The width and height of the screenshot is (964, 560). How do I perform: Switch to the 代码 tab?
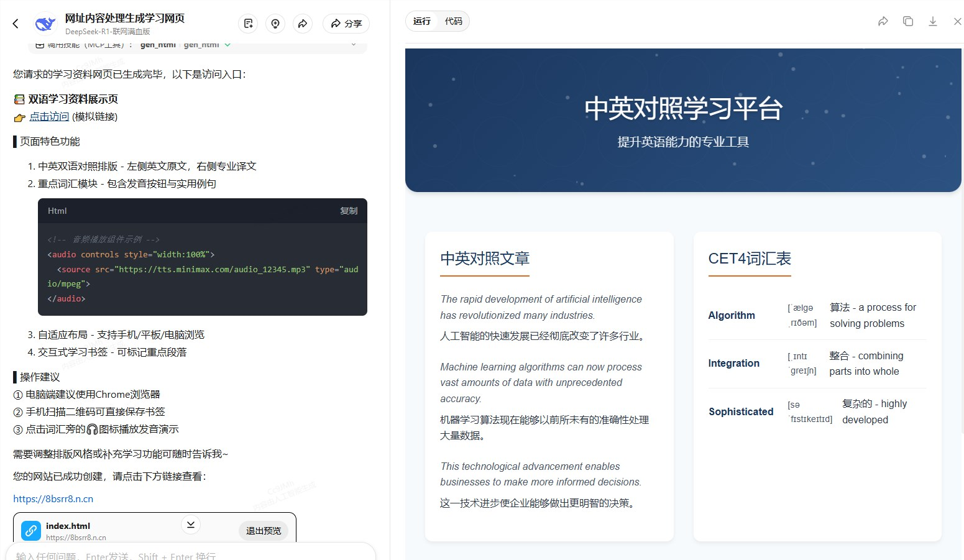click(x=453, y=21)
